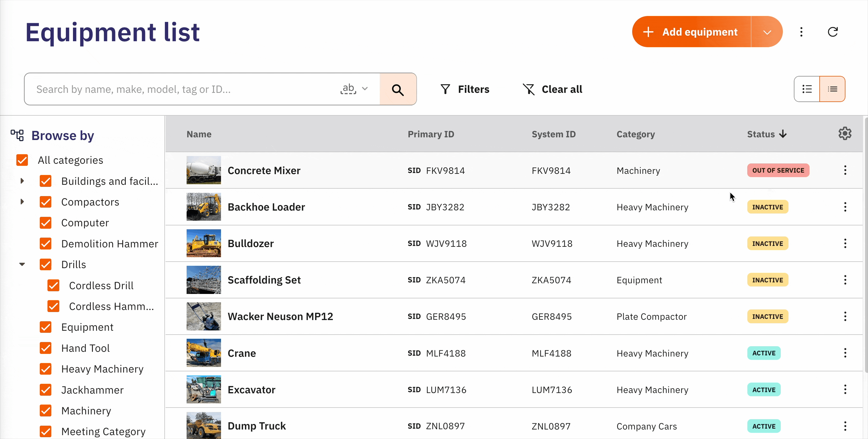
Task: Open table column settings gear
Action: (x=845, y=134)
